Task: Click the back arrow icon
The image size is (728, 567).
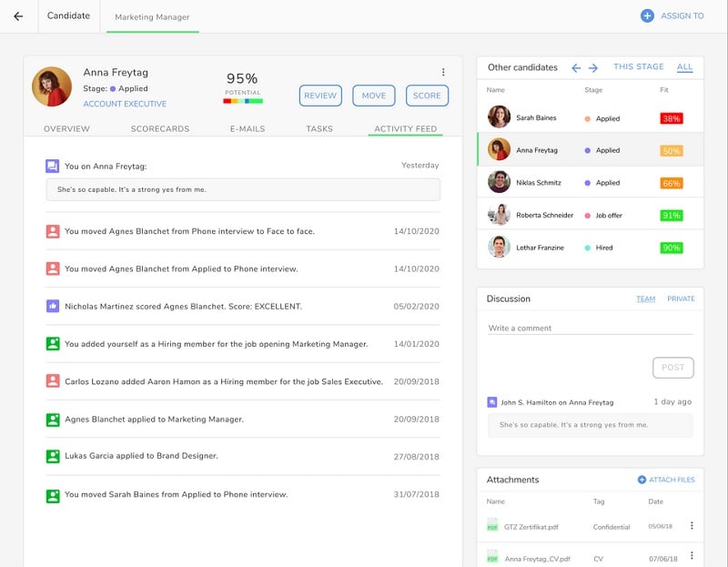Action: tap(18, 15)
